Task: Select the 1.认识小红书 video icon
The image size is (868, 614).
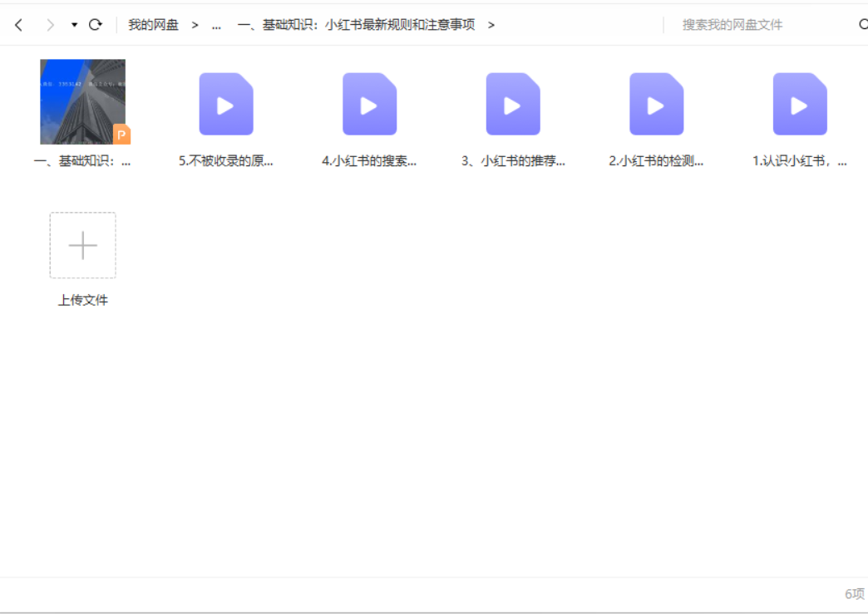Action: click(x=799, y=104)
